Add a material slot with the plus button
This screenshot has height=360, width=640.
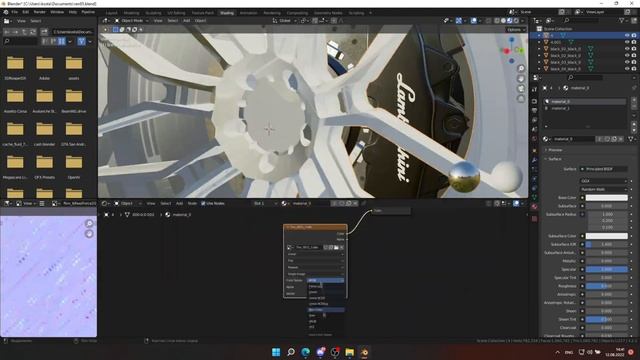(x=634, y=100)
